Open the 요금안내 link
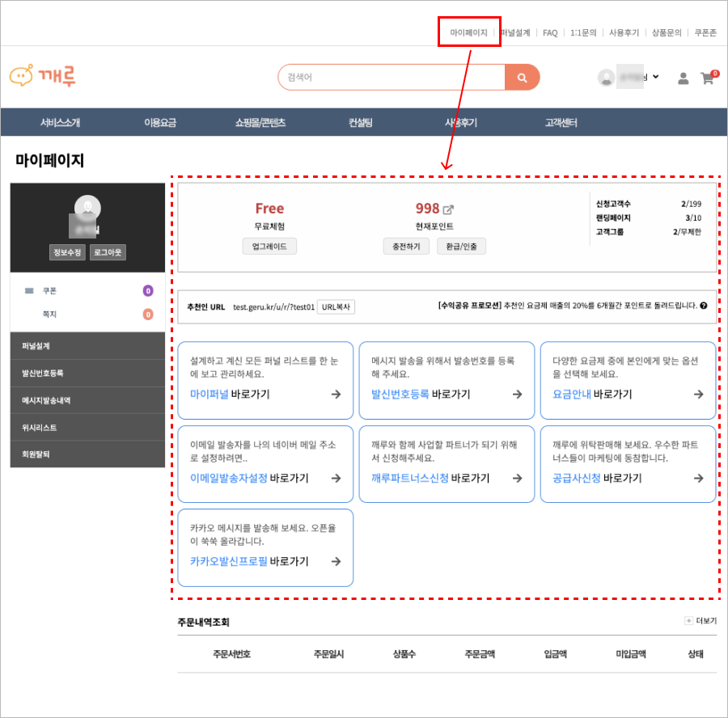 571,395
